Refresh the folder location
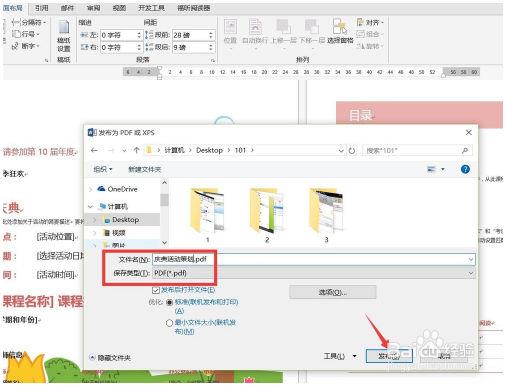The image size is (506, 386). [352, 151]
